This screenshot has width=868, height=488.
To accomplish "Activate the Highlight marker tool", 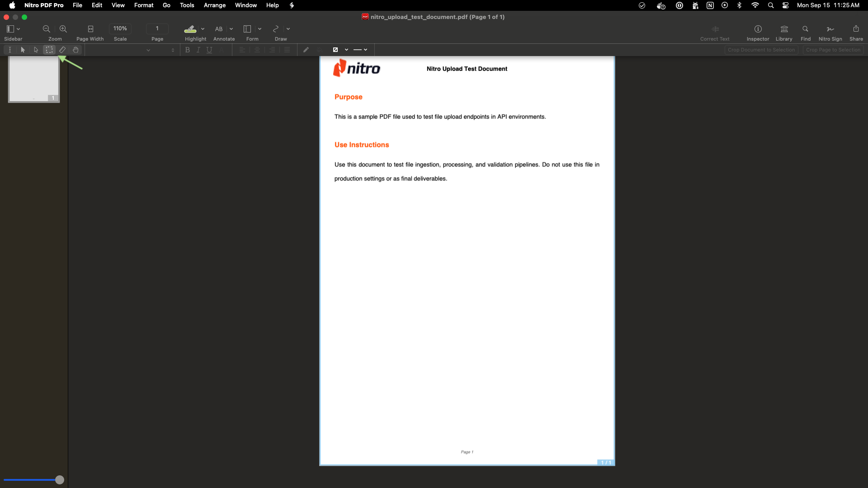I will (x=190, y=29).
